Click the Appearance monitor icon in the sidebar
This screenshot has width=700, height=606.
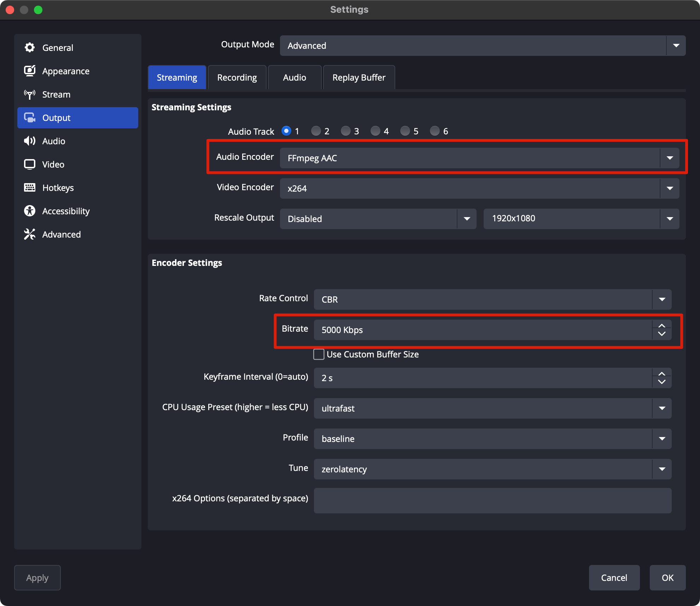30,71
